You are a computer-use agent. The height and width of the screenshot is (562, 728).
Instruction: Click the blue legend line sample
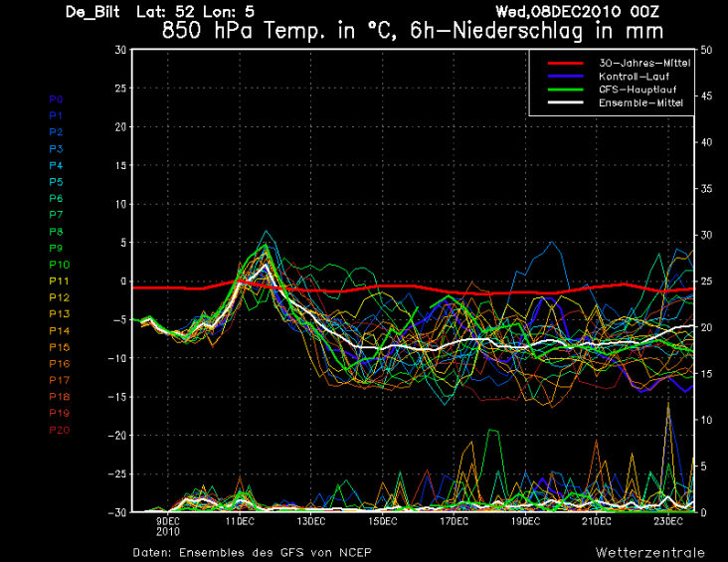(x=565, y=77)
